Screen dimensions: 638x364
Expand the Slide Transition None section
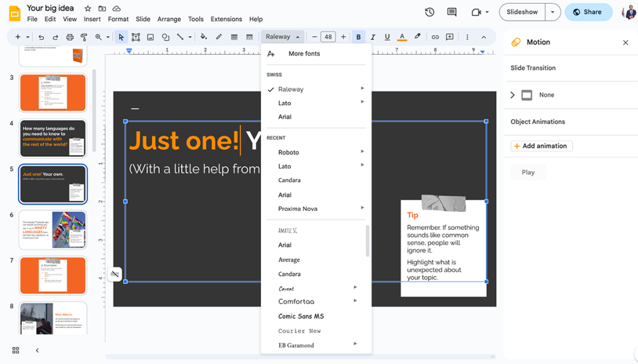(x=512, y=95)
